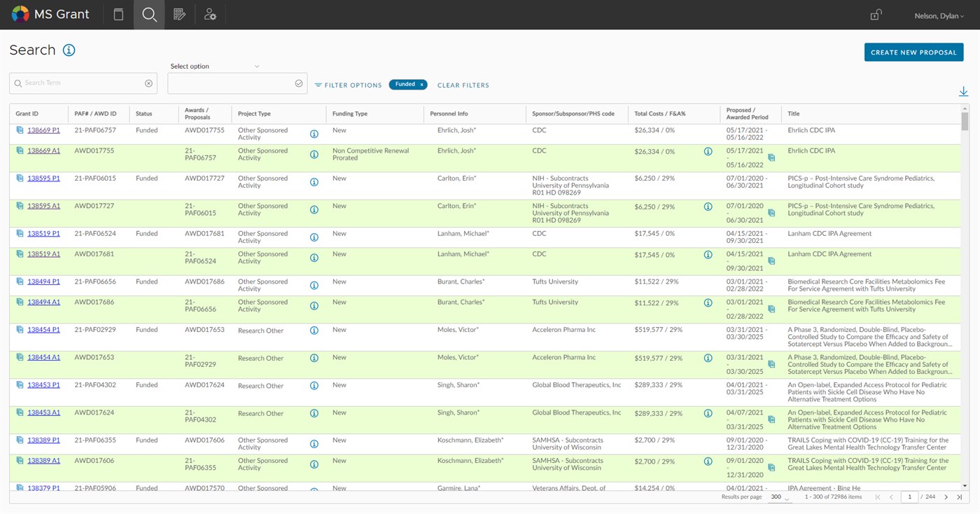Open Filter Options

(348, 85)
